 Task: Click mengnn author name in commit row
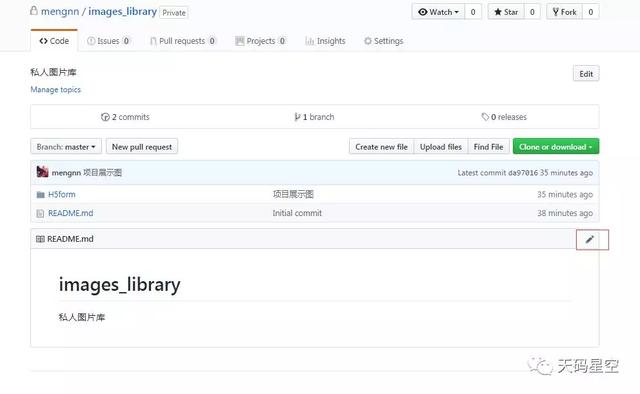[66, 173]
